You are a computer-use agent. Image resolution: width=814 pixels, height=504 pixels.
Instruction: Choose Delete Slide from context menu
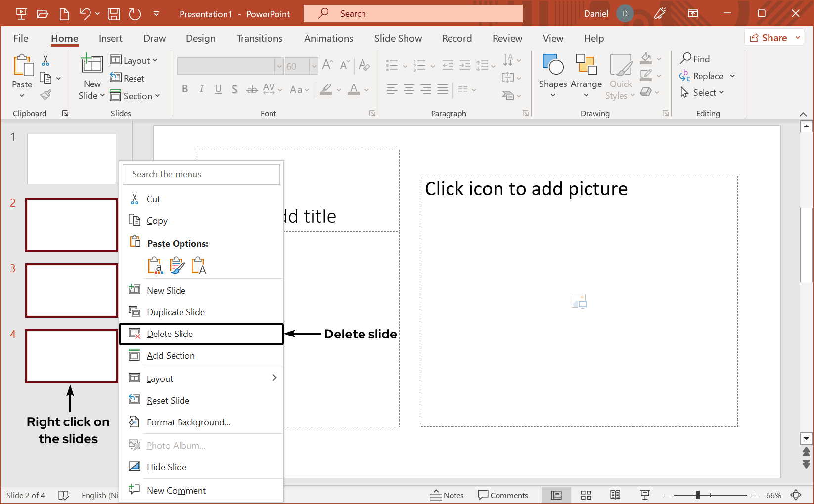(x=170, y=334)
